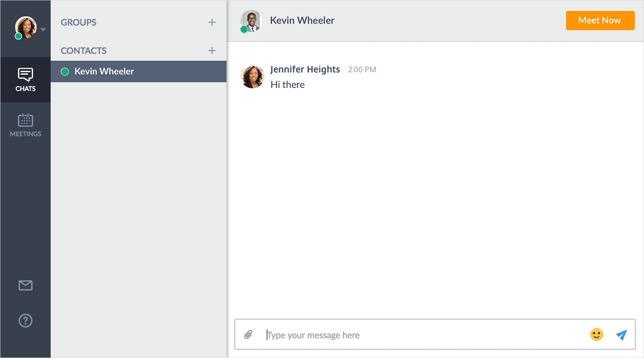This screenshot has width=644, height=358.
Task: Add a new group with the plus icon
Action: coord(212,22)
